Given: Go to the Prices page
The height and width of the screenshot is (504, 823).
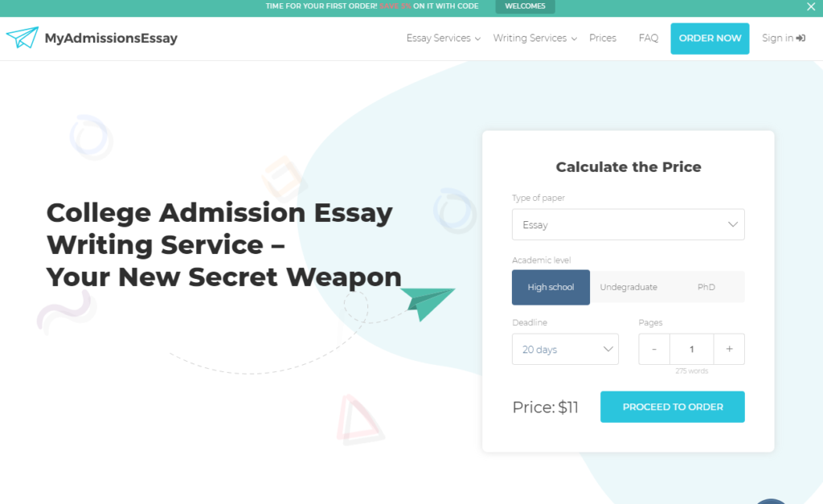Looking at the screenshot, I should pyautogui.click(x=603, y=38).
